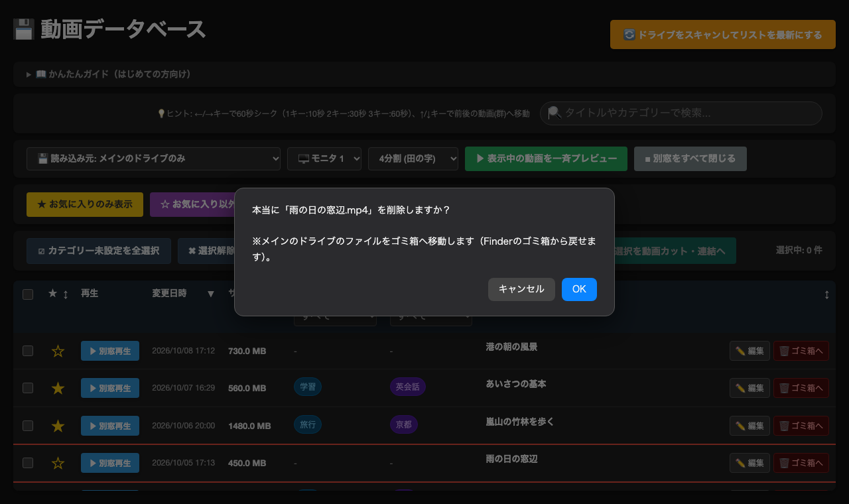Viewport: 849px width, 504px height.
Task: Click 別窓をすべて閉じる button
Action: pos(690,158)
